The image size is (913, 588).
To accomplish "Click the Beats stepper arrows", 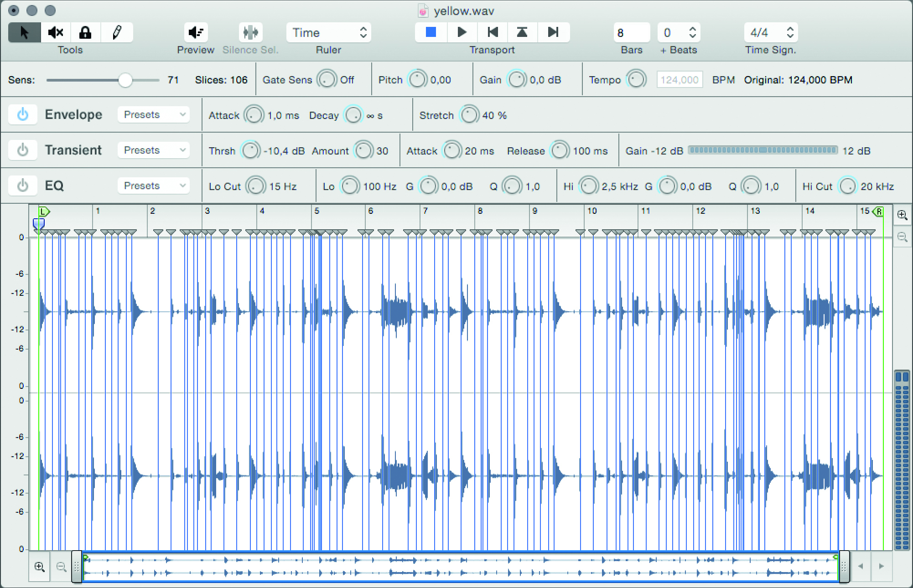I will click(692, 32).
